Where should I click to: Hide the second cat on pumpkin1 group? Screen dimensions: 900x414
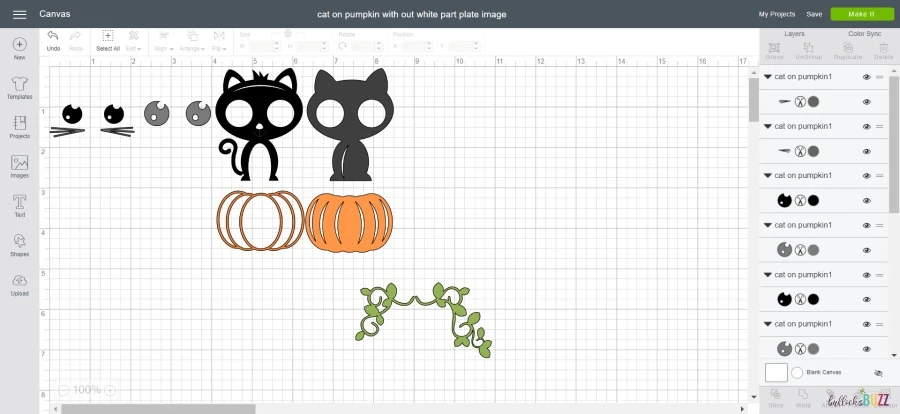867,126
